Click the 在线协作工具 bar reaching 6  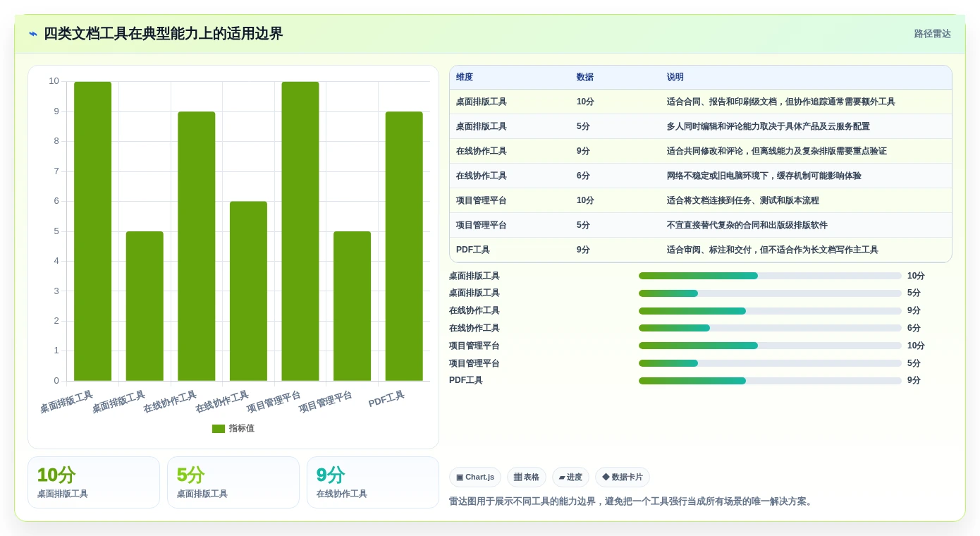(248, 291)
